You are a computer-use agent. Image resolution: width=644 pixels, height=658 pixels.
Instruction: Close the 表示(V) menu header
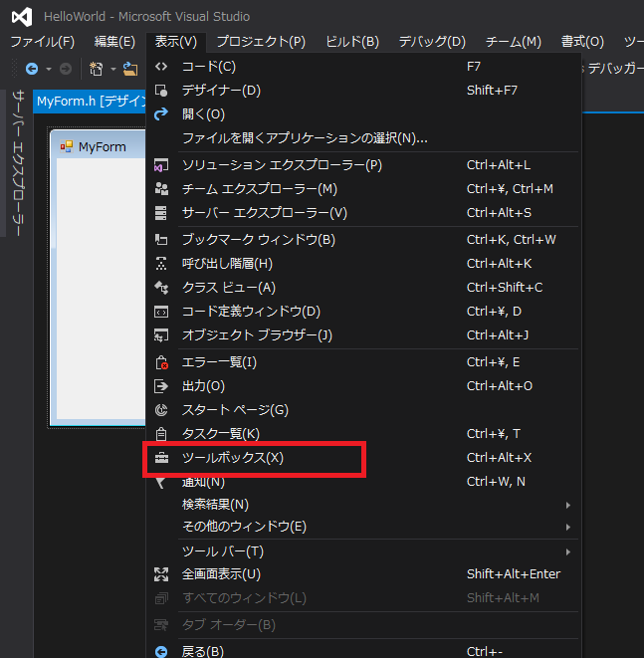click(176, 42)
